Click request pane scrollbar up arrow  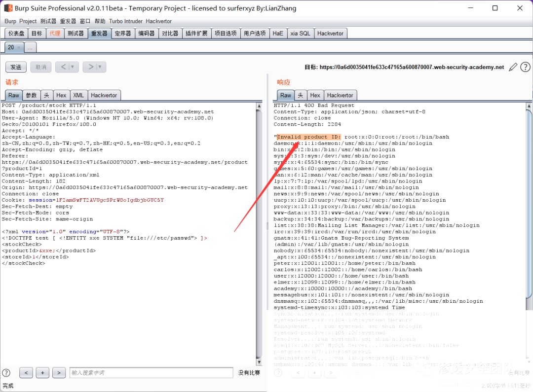tap(259, 106)
